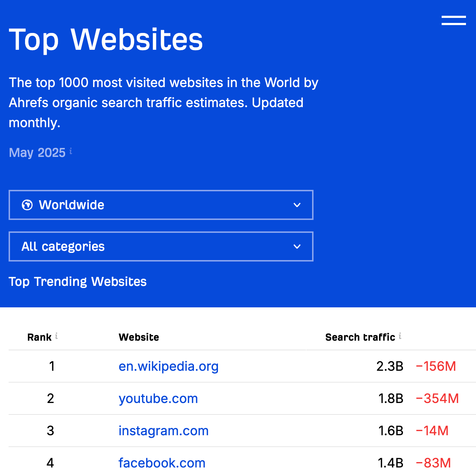This screenshot has height=475, width=476.
Task: Click the Search traffic column header
Action: coord(359,337)
